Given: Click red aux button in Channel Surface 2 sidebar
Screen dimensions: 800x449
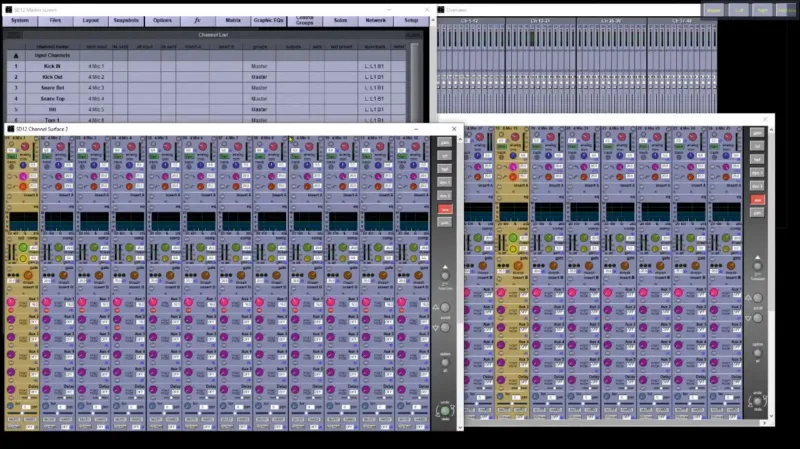Looking at the screenshot, I should (x=445, y=209).
